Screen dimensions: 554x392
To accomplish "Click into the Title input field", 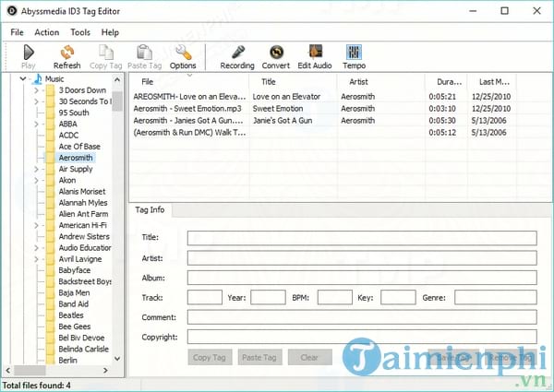I will pyautogui.click(x=362, y=238).
